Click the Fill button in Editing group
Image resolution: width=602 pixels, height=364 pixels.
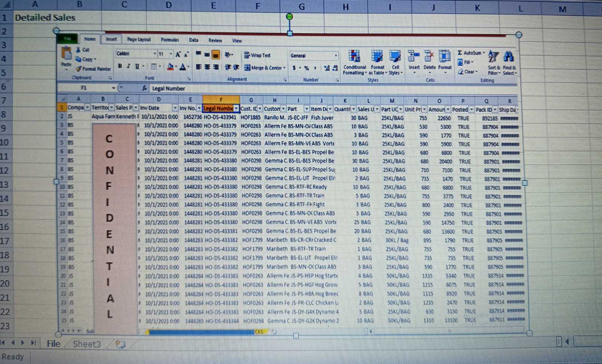465,62
